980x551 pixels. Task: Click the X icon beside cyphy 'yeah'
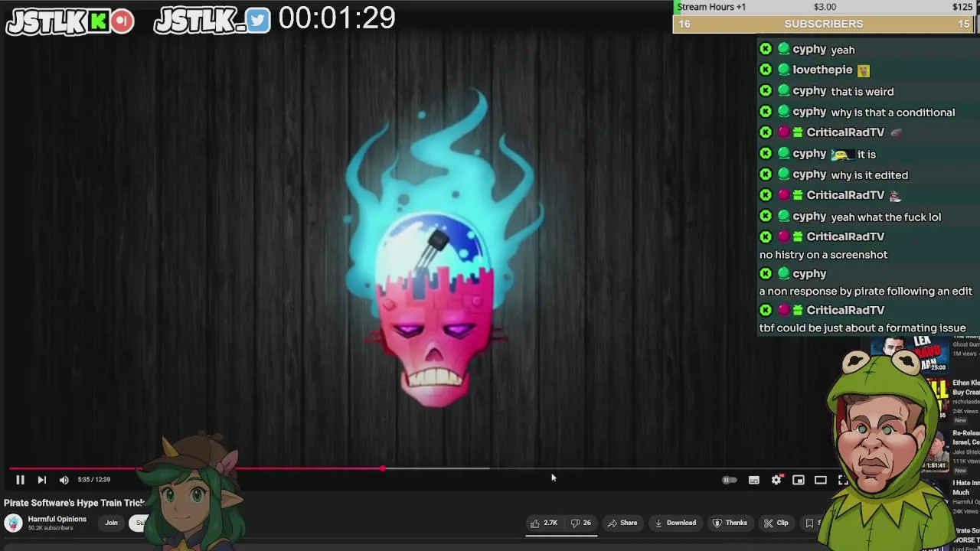(x=766, y=50)
